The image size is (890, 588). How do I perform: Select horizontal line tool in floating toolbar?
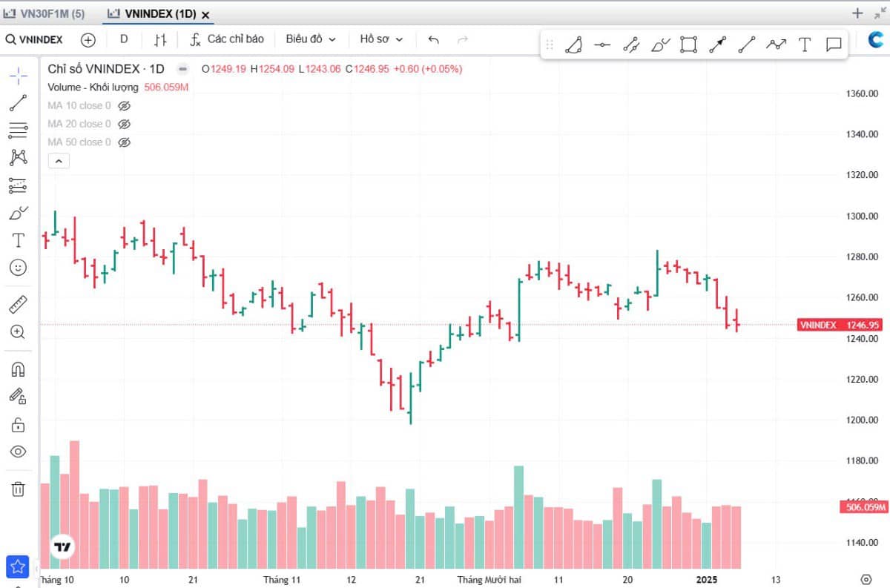pyautogui.click(x=602, y=45)
